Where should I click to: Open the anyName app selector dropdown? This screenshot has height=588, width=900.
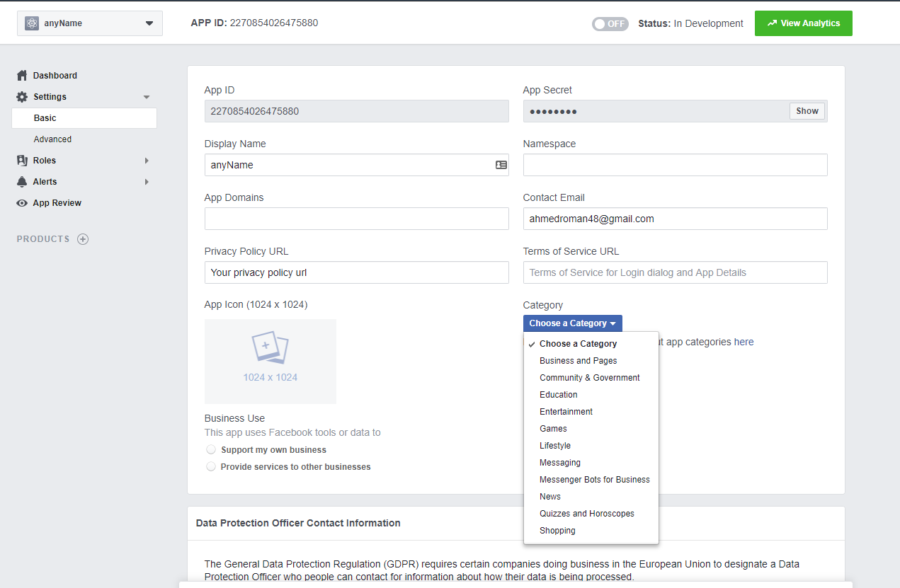pyautogui.click(x=90, y=23)
